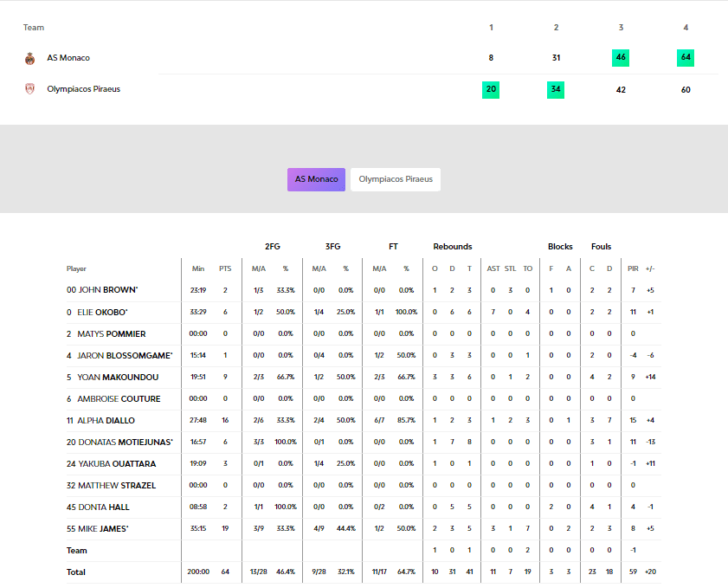Click the highlighted final score 64
Viewport: 728px width, 588px height.
pos(686,58)
